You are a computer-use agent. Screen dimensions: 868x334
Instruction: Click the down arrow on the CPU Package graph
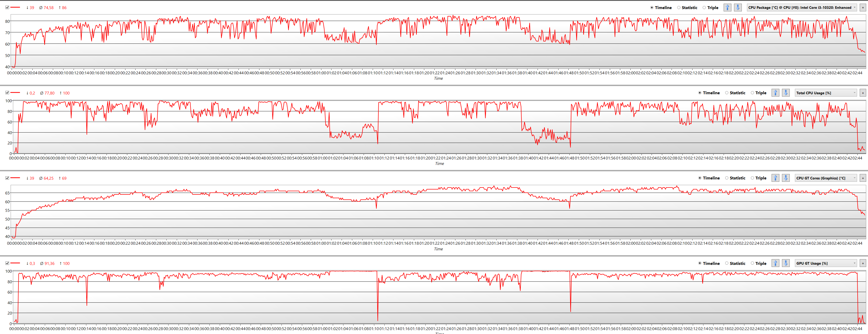coord(738,8)
